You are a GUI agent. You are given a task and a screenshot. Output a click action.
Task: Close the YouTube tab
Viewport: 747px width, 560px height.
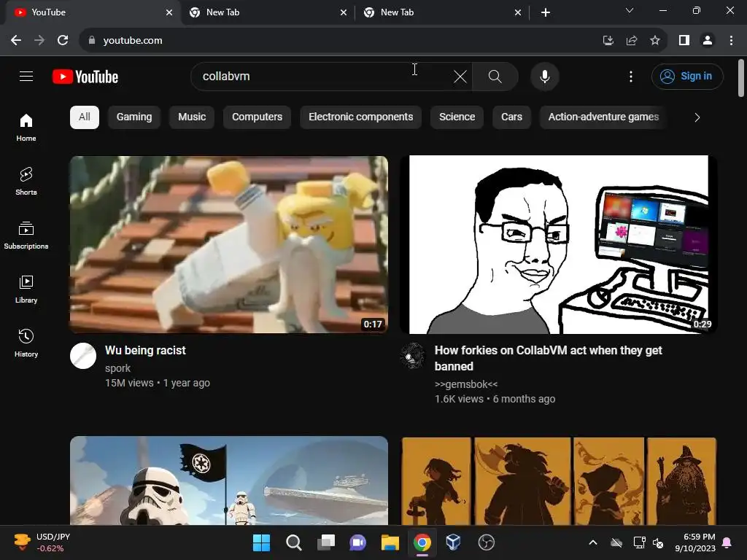pos(169,12)
